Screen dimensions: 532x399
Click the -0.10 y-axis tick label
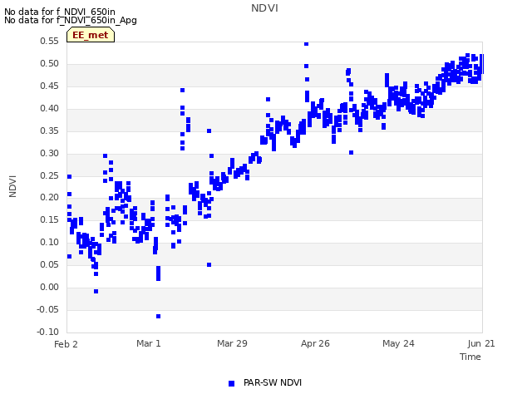coord(47,332)
